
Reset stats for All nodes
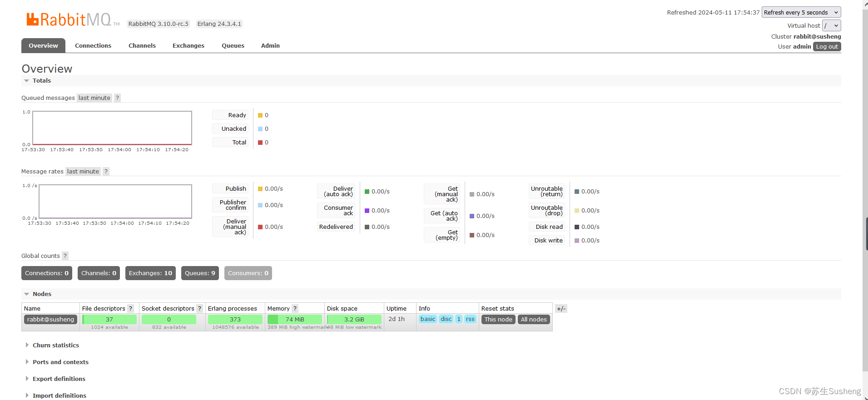pyautogui.click(x=534, y=319)
